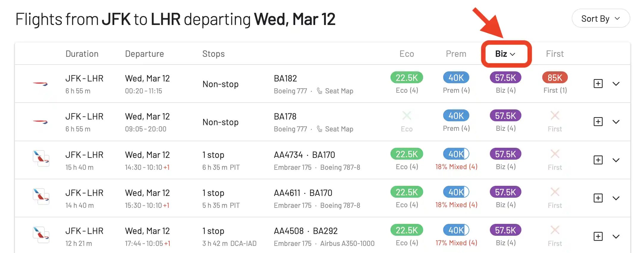Click the plus icon for AA4611 · BA170

[x=598, y=198]
